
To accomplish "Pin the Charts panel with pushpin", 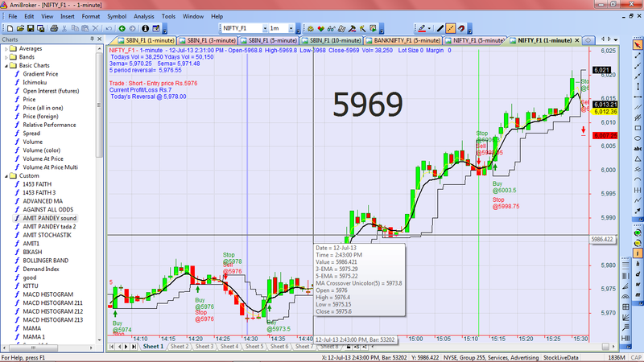I will coord(92,39).
